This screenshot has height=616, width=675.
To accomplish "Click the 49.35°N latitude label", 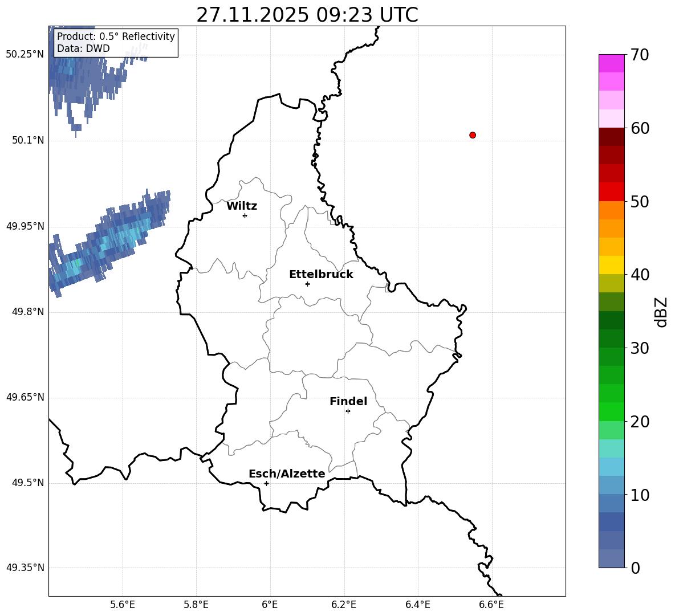I will pyautogui.click(x=25, y=568).
